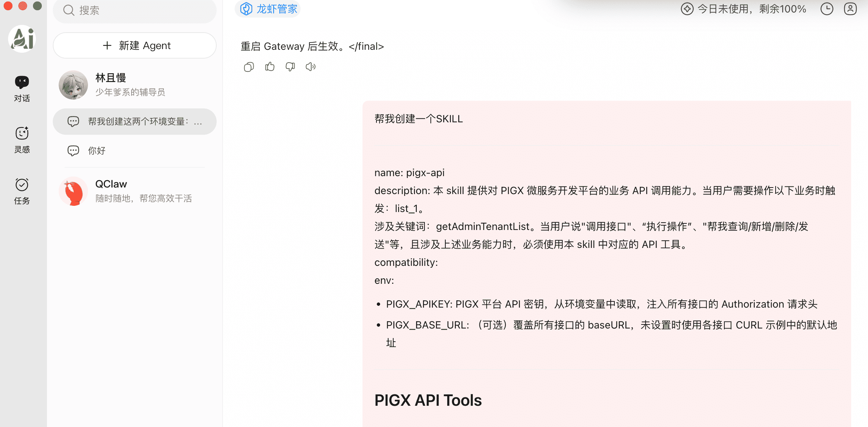Click the 龙虾管家 skill badge
This screenshot has height=427, width=868.
268,9
